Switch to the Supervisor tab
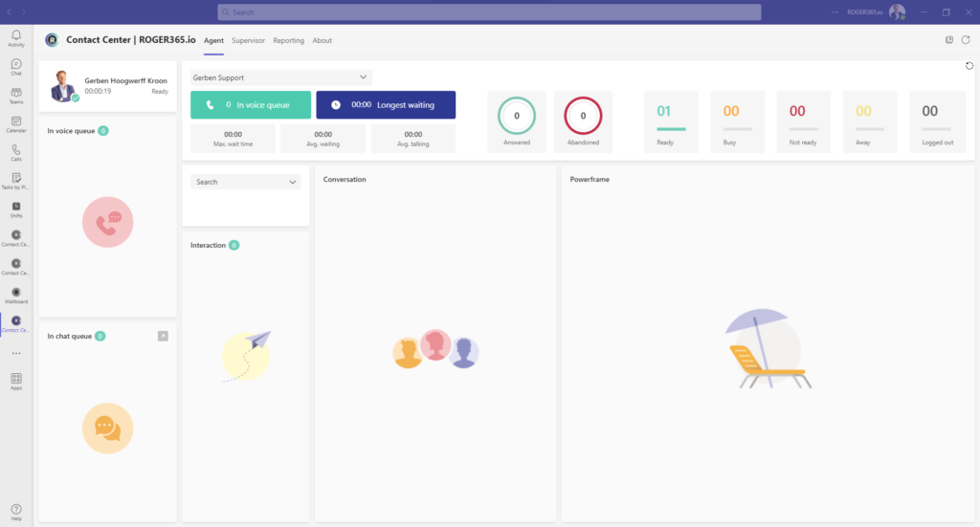The width and height of the screenshot is (980, 527). pyautogui.click(x=248, y=40)
